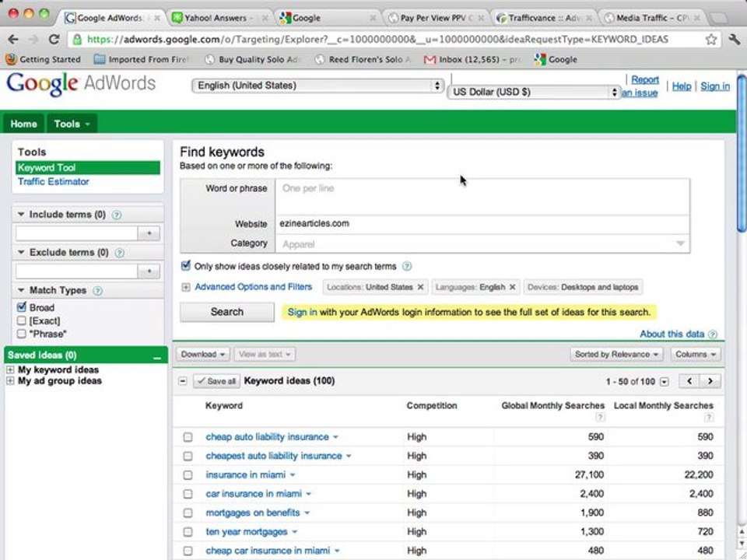Click the Search button
The image size is (747, 560).
point(226,312)
